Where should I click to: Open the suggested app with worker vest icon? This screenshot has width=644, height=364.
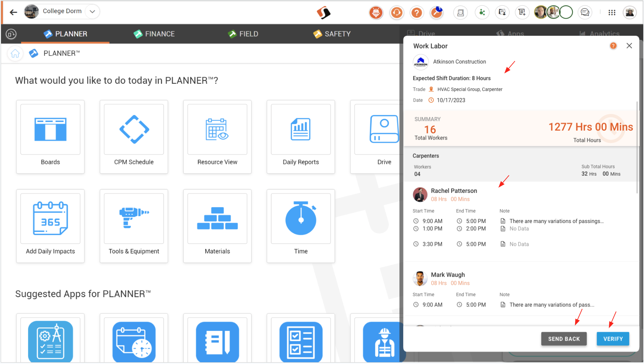point(383,341)
